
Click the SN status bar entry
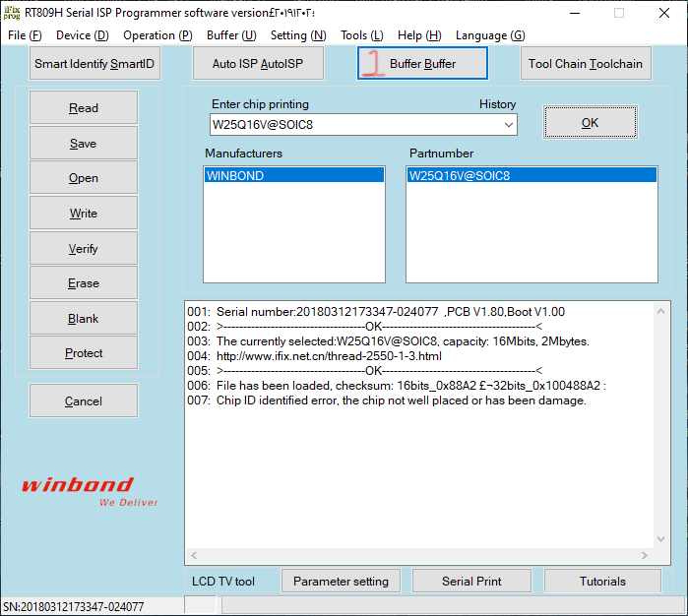(73, 607)
